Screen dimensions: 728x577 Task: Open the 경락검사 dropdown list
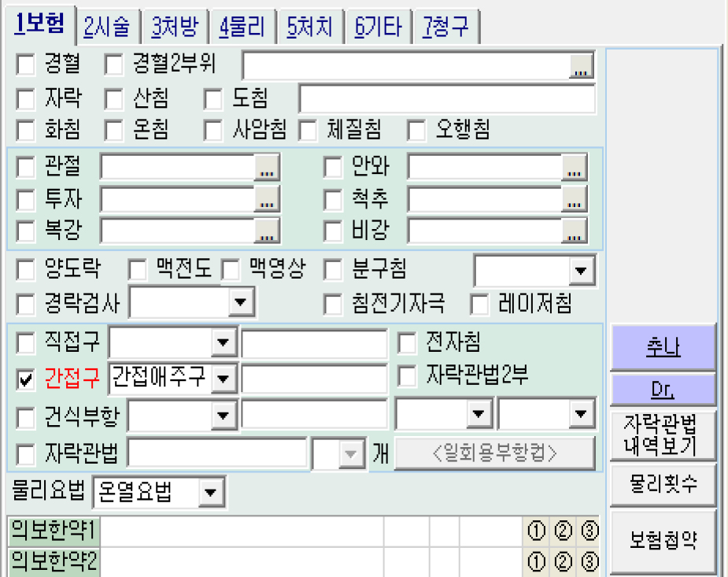[240, 303]
